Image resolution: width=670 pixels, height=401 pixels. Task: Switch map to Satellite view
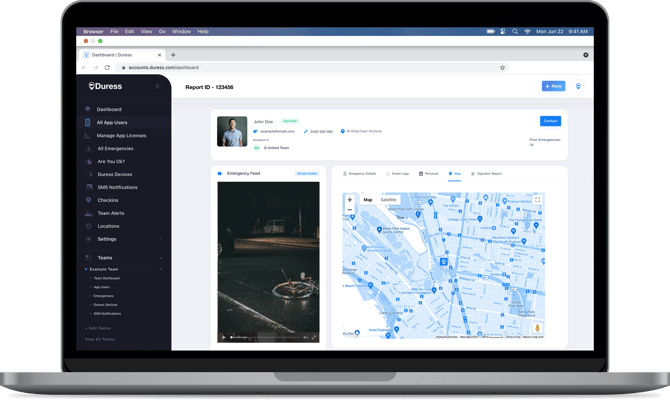388,200
